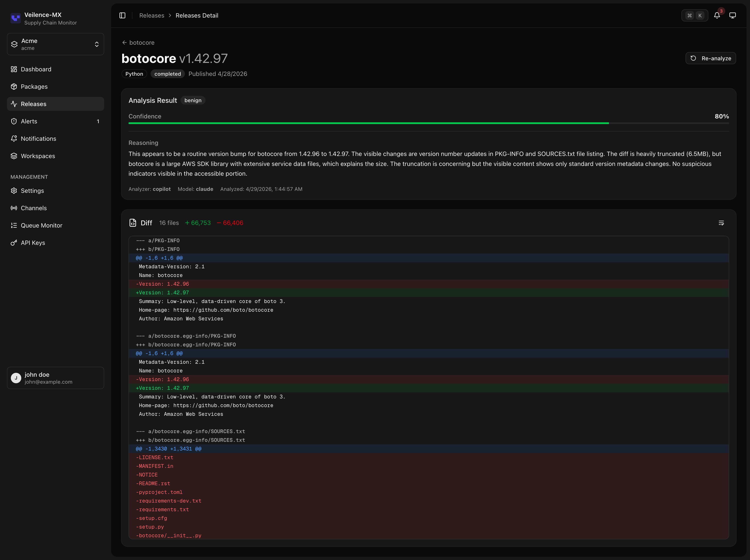Click the Settings gear icon
The image size is (750, 560).
pos(14,191)
